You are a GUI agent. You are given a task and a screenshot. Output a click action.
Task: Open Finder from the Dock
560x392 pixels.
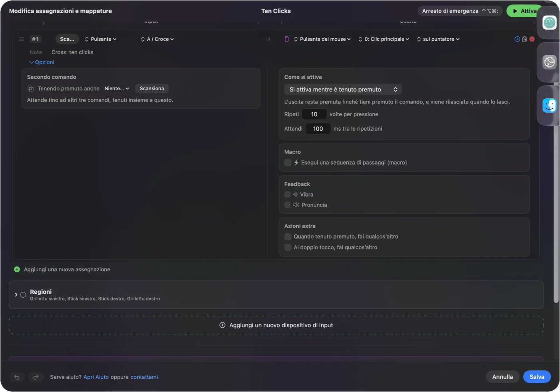[x=550, y=105]
